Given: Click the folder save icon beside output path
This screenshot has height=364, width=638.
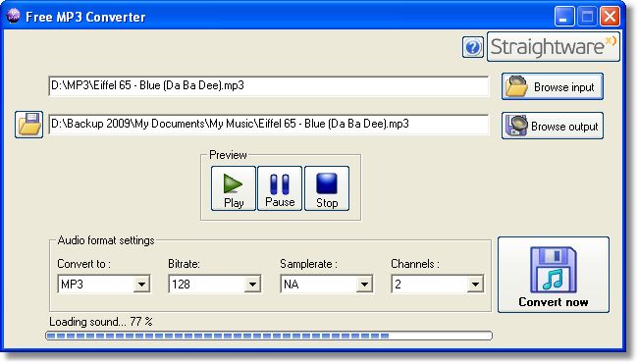Looking at the screenshot, I should coord(28,125).
